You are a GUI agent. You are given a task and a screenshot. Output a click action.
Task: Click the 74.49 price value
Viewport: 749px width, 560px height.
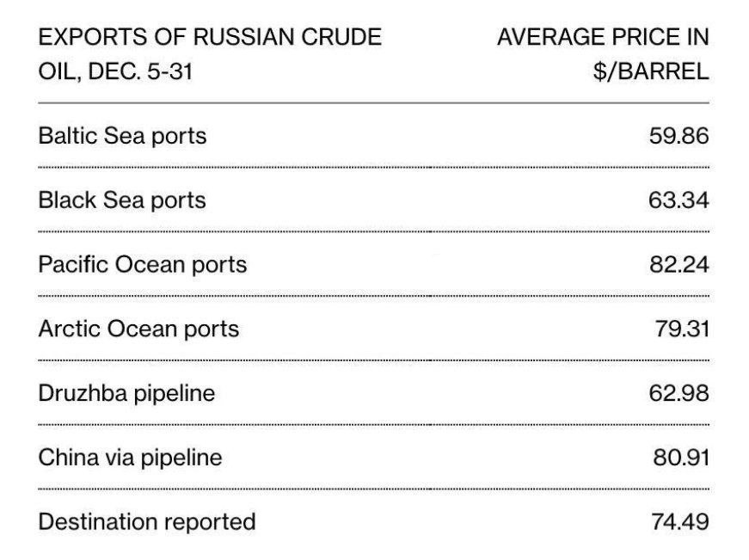click(680, 521)
